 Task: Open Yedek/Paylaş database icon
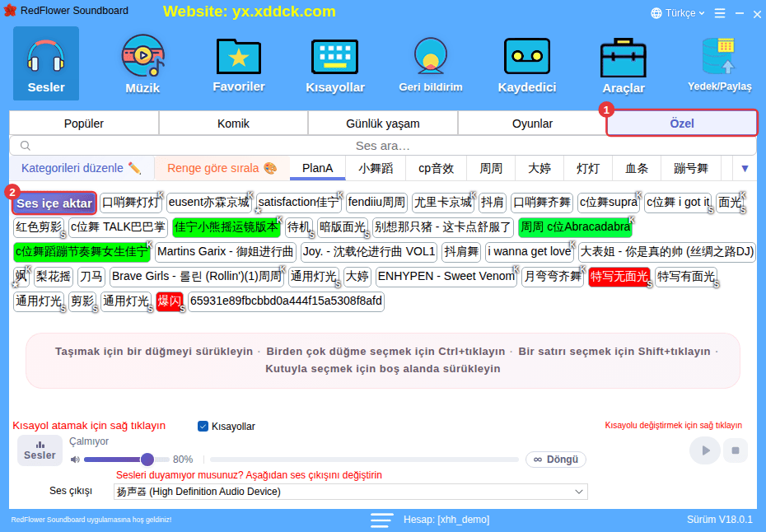pos(719,56)
